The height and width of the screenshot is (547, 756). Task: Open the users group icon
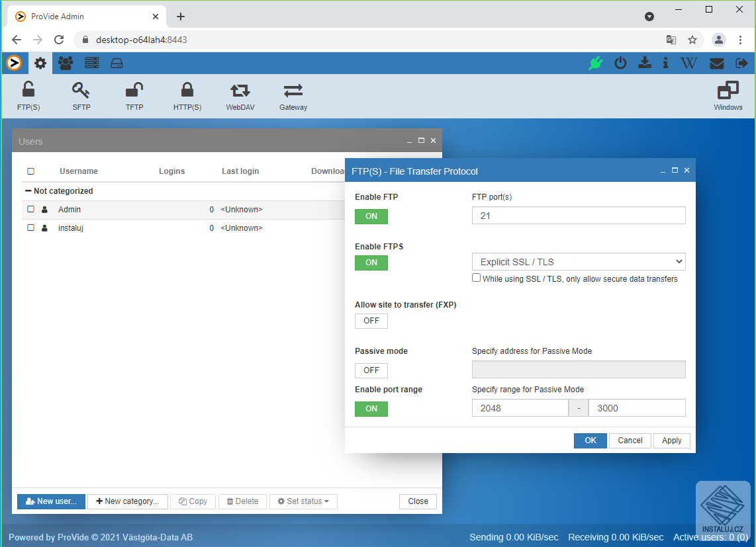click(x=66, y=63)
